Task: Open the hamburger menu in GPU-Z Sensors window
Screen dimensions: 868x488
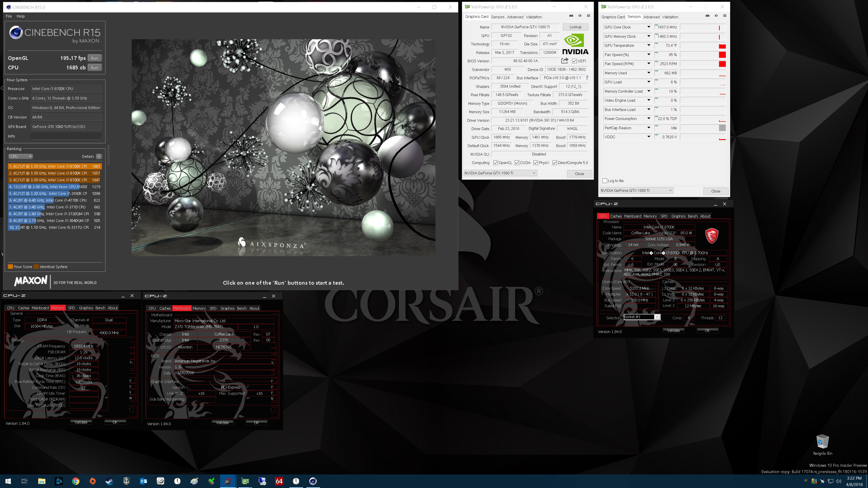Action: tap(724, 16)
